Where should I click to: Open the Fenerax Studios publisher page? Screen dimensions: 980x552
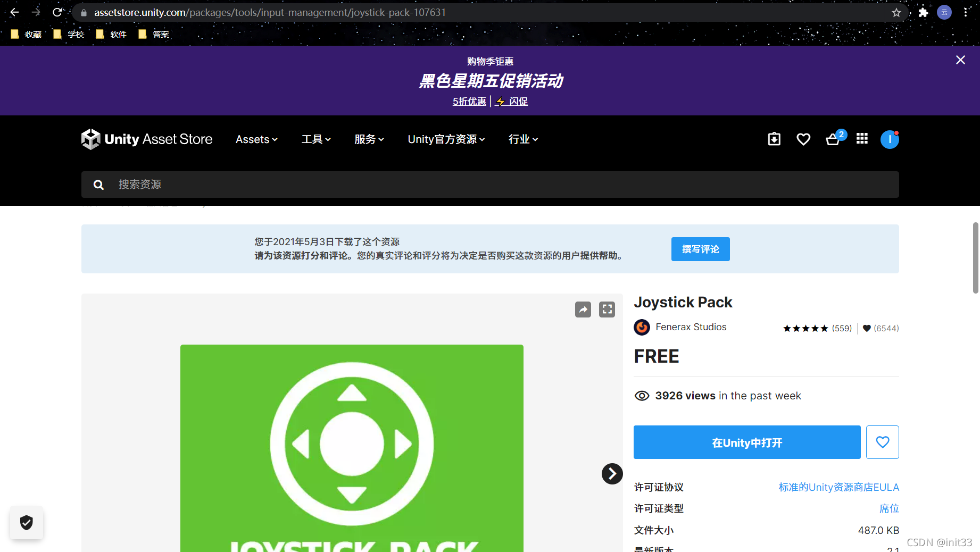coord(691,327)
